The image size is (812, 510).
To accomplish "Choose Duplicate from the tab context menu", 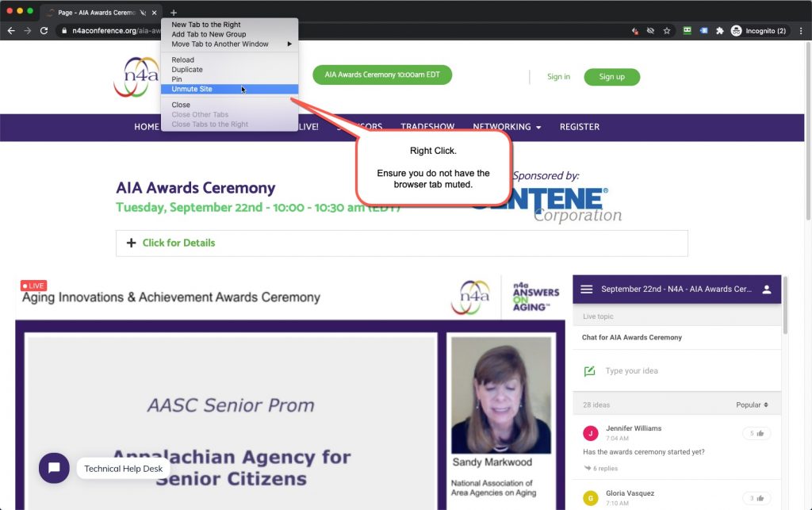I will click(x=187, y=70).
